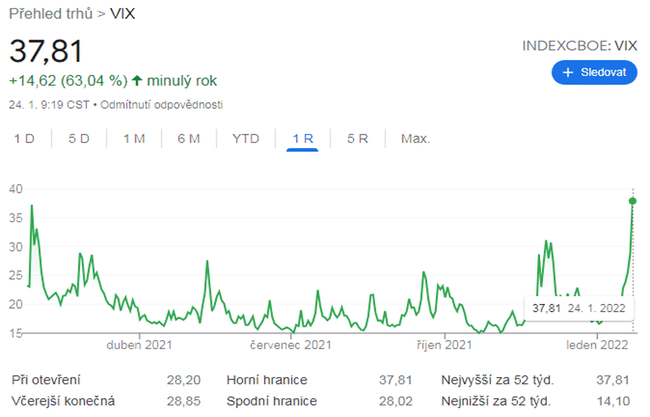Click the large 37,81 price heading

pos(46,51)
